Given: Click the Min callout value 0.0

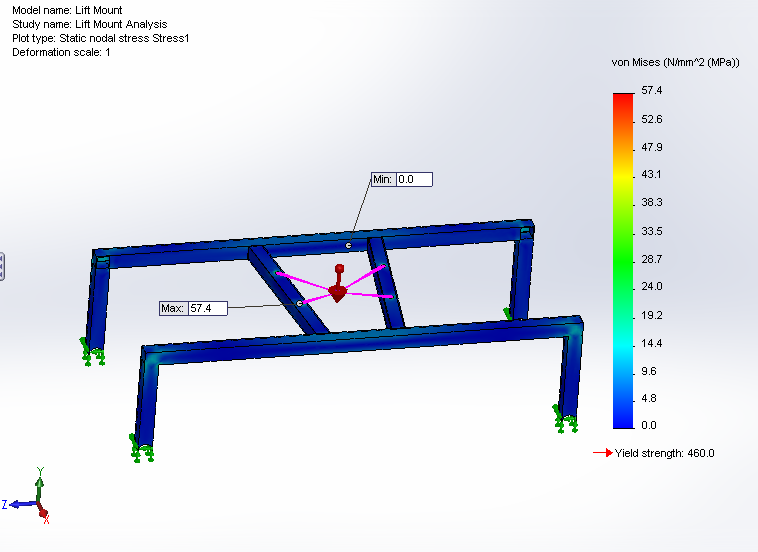Looking at the screenshot, I should click(414, 179).
